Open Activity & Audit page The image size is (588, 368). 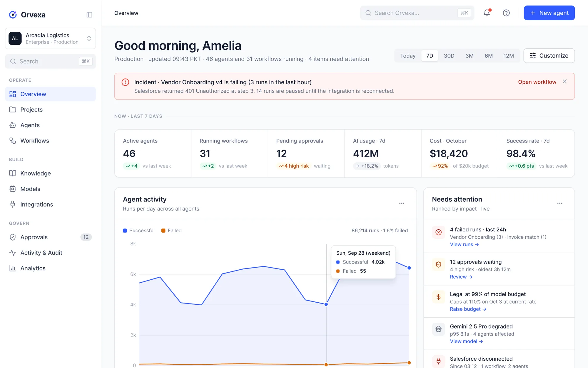tap(50, 253)
